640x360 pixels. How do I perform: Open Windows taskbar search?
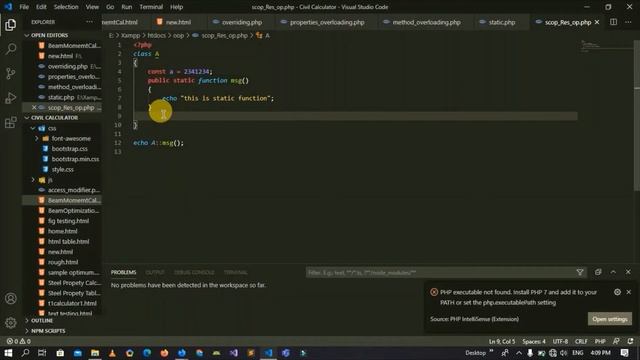(x=25, y=353)
